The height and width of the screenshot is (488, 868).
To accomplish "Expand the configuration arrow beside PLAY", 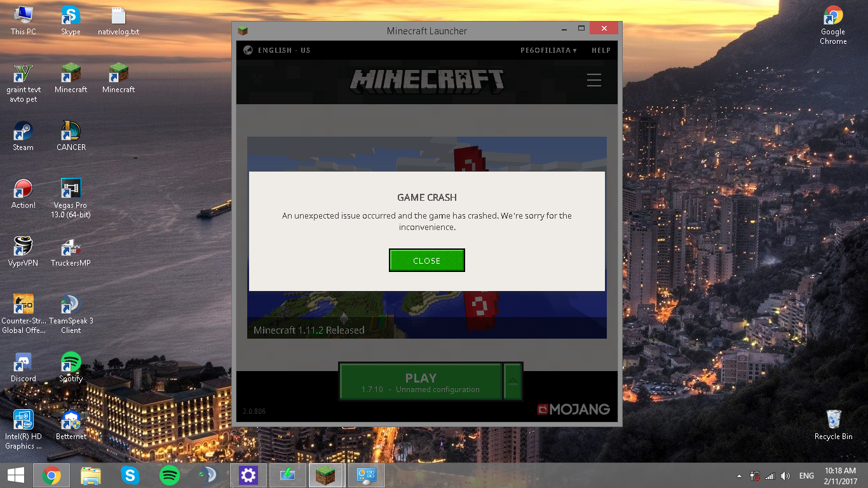I will (x=513, y=382).
